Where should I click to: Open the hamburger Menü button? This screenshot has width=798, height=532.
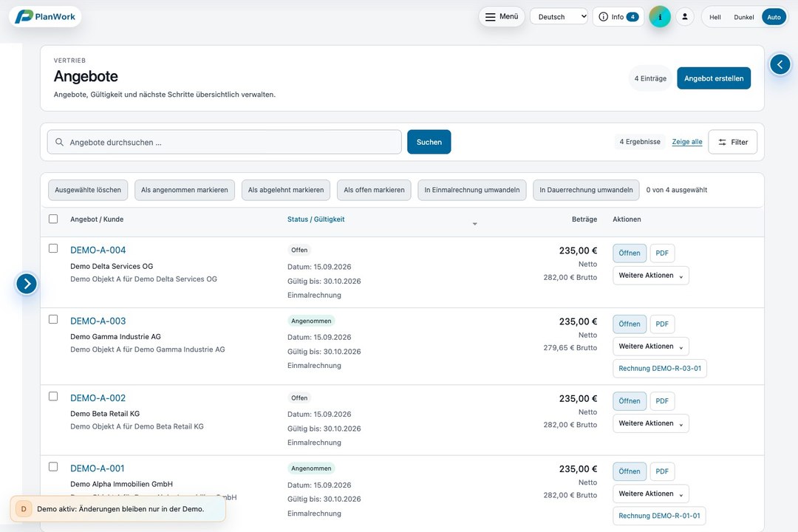pos(501,17)
